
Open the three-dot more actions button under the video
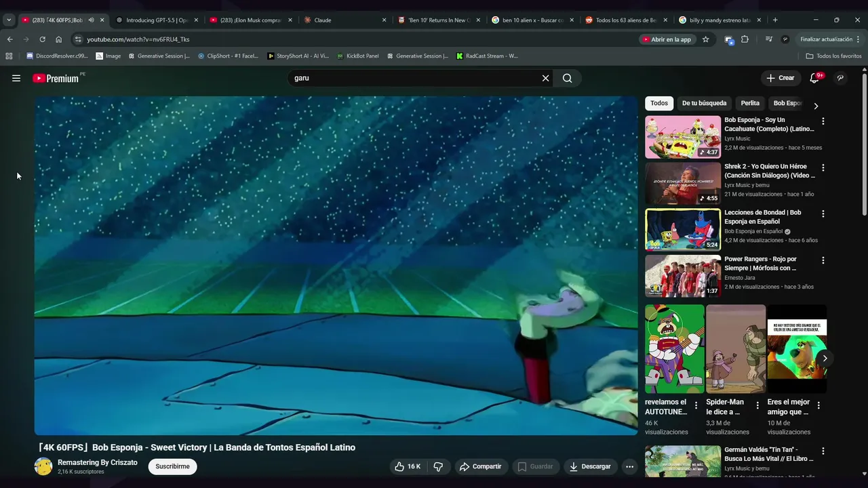tap(629, 466)
